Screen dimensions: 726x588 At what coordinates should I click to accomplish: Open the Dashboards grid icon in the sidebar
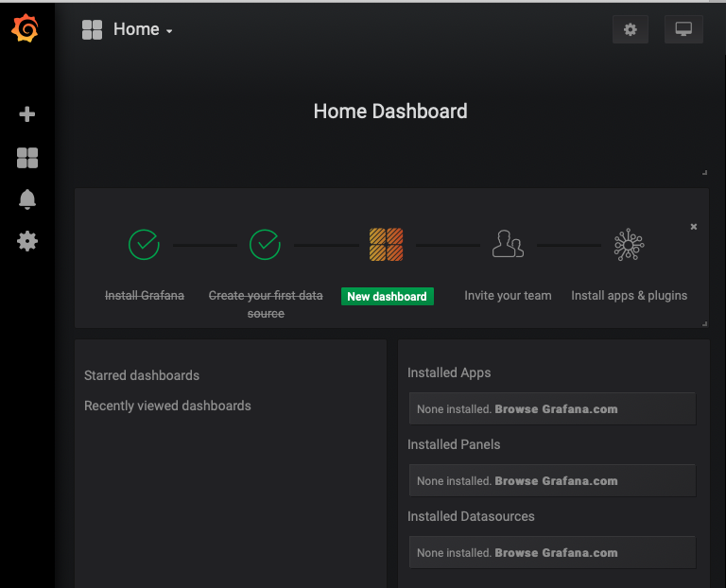point(27,158)
